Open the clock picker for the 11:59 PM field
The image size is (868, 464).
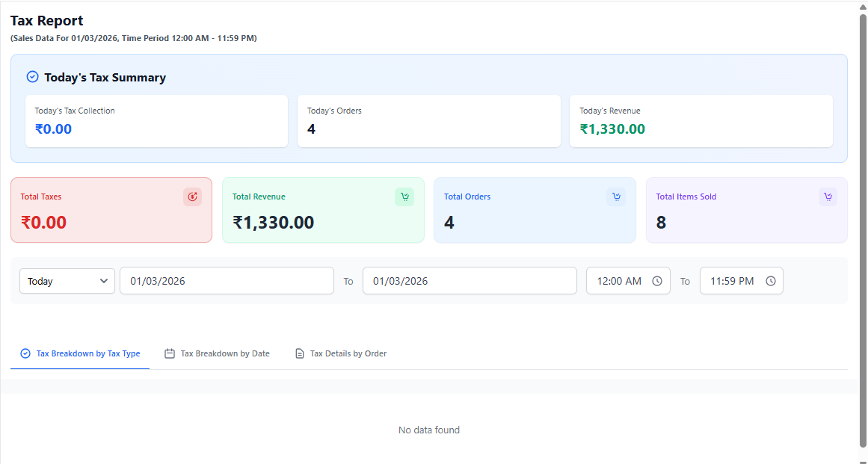point(771,280)
